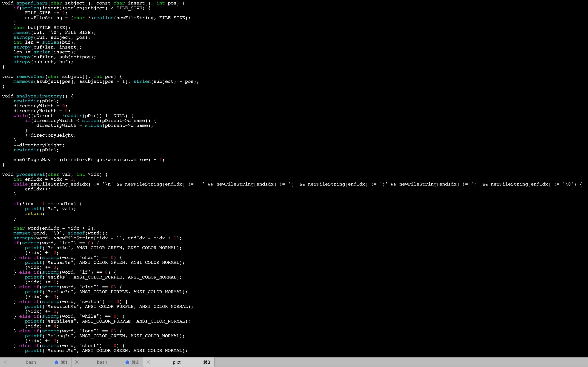Click the analyzeDirectory function name
Viewport: 588px width, 367px height.
[39, 96]
